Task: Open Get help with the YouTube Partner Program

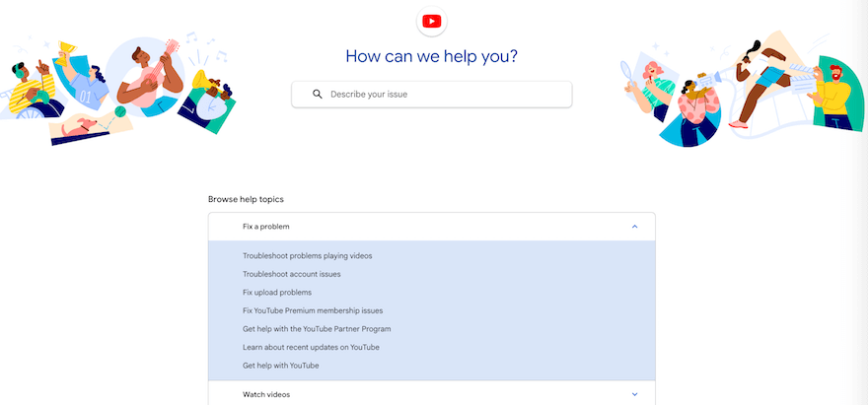Action: [x=317, y=329]
